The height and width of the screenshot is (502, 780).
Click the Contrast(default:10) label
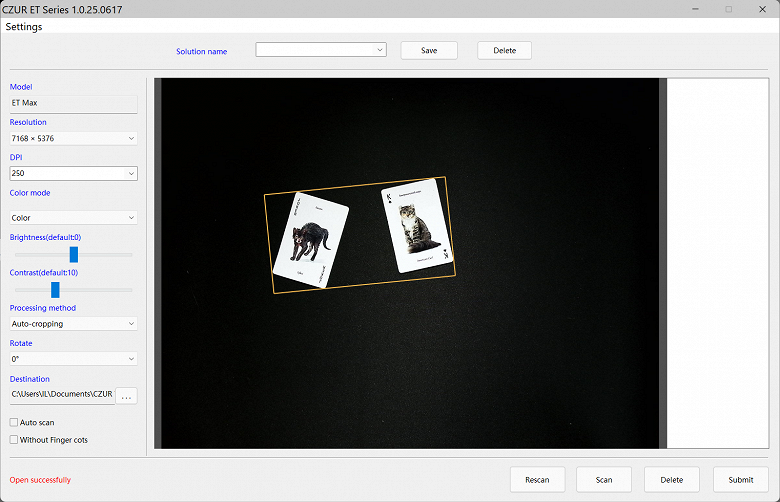44,273
